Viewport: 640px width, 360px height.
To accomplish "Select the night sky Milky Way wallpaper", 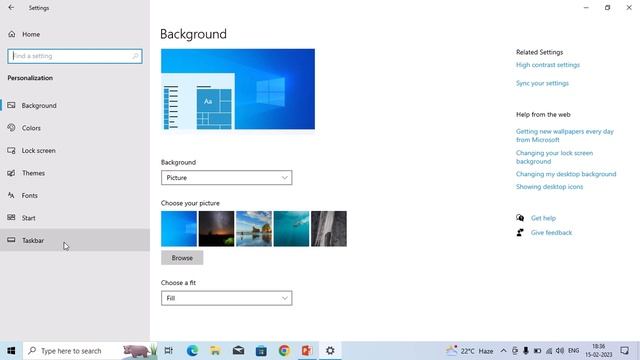I will pos(216,229).
